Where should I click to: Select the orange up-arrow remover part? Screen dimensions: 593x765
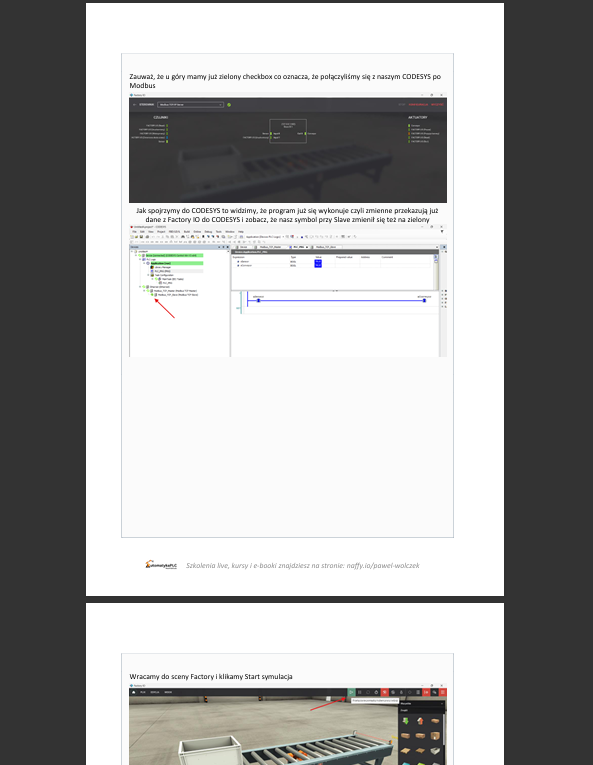[x=420, y=721]
